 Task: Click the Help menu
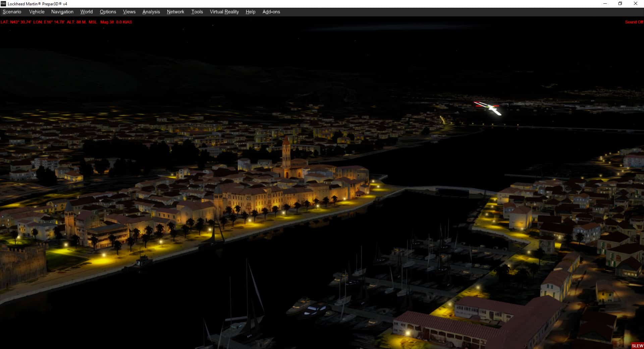(250, 12)
